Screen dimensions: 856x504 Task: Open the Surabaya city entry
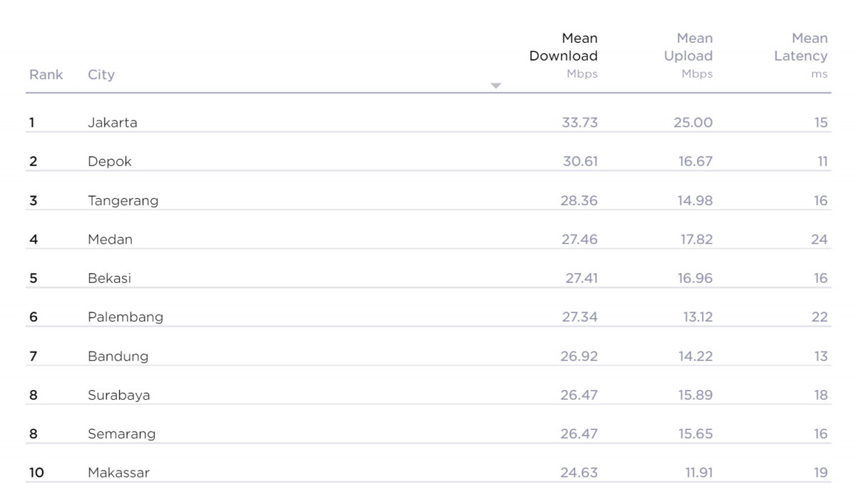(118, 395)
